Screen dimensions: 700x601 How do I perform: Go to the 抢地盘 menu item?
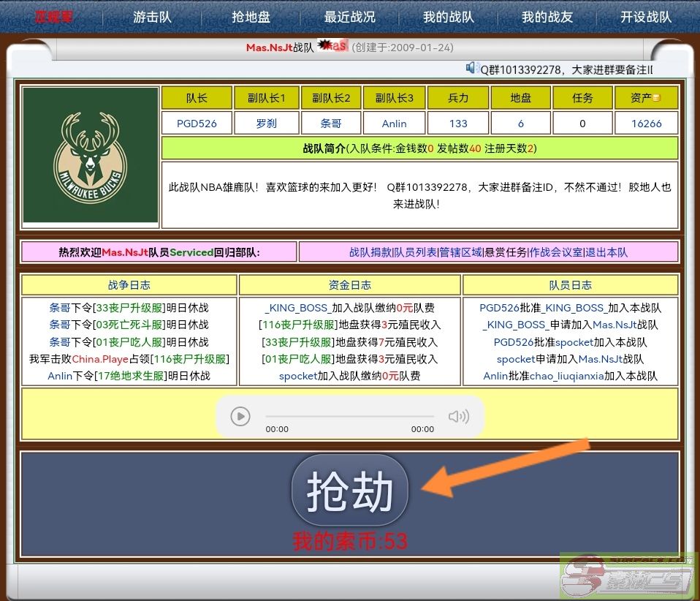(251, 16)
